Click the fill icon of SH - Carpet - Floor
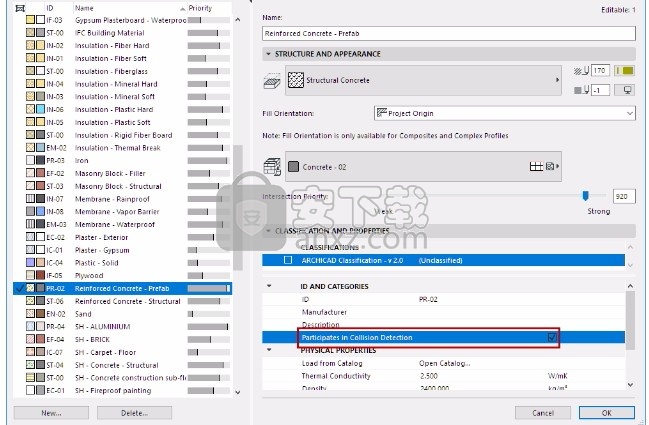Screen dimensions: 649x425 click(x=30, y=352)
